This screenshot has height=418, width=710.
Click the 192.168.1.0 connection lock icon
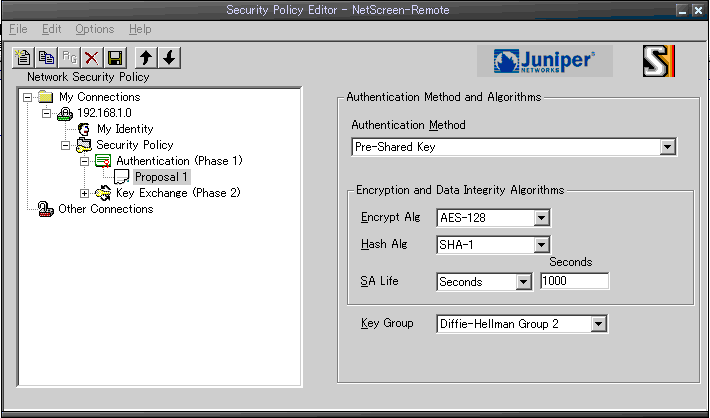point(65,113)
